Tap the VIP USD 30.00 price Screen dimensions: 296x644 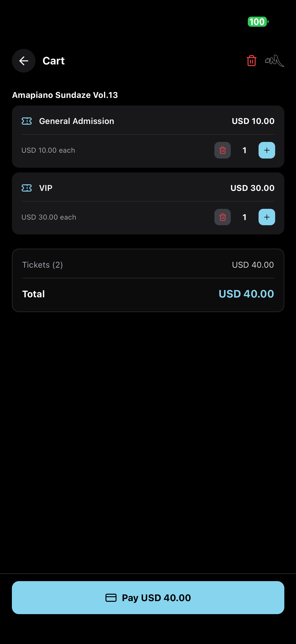pos(252,188)
